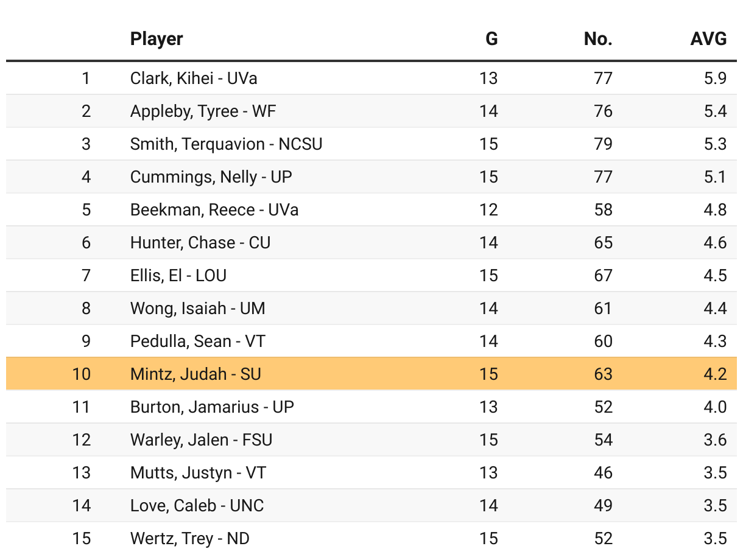Click Smith, Terquavion - NCSU
This screenshot has width=743, height=560.
pos(226,144)
